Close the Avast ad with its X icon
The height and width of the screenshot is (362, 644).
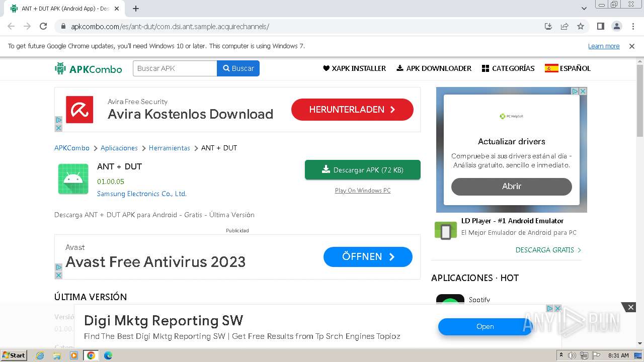point(58,275)
